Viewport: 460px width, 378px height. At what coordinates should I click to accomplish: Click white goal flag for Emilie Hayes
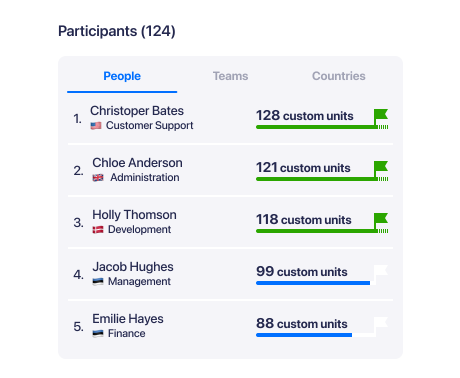pyautogui.click(x=381, y=326)
